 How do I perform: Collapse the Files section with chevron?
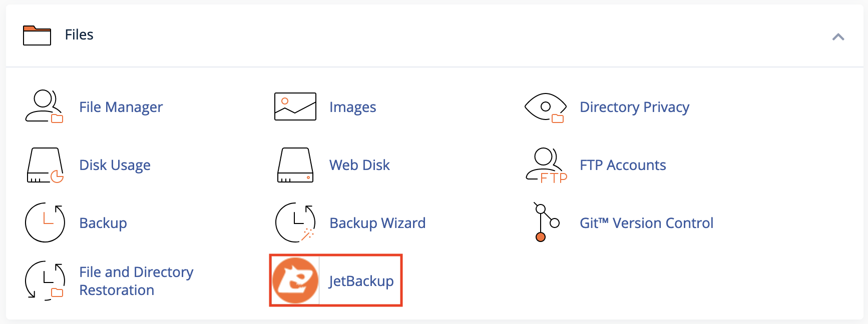click(838, 36)
